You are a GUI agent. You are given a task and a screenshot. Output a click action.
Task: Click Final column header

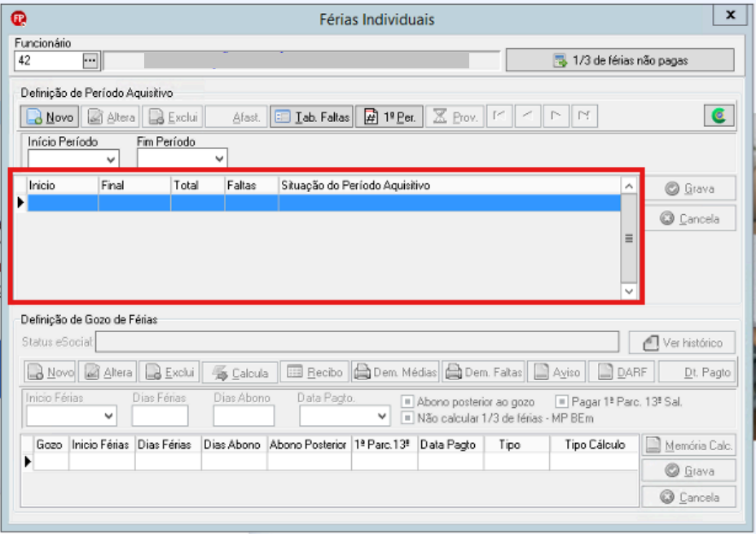[134, 186]
